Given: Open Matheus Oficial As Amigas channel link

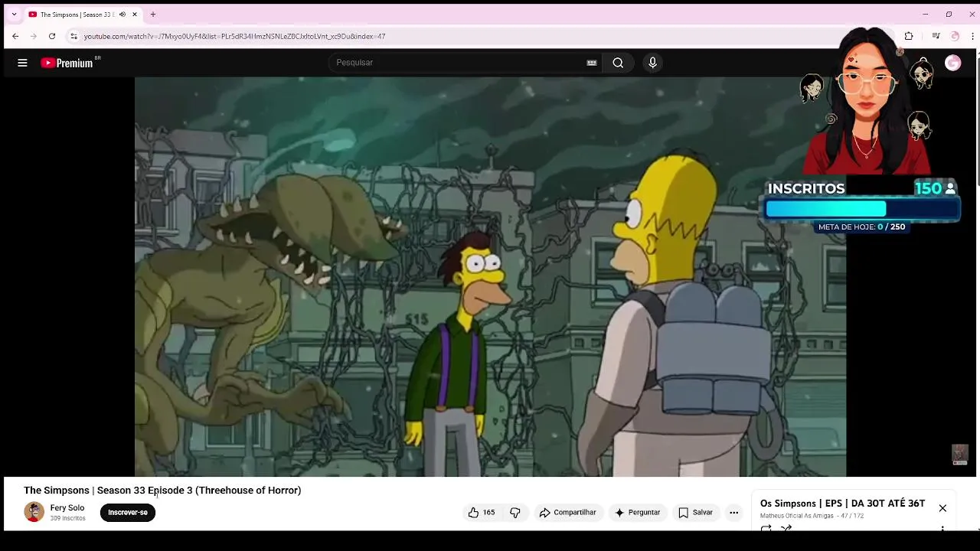Looking at the screenshot, I should [797, 516].
